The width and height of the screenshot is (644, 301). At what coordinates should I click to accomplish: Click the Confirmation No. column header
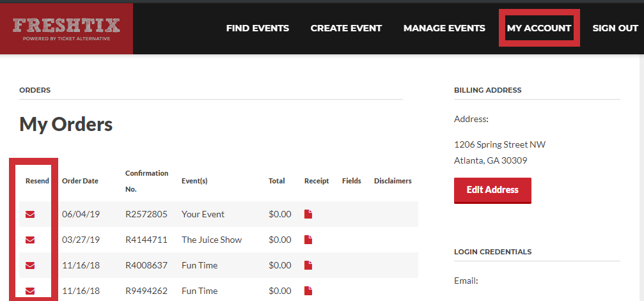146,181
